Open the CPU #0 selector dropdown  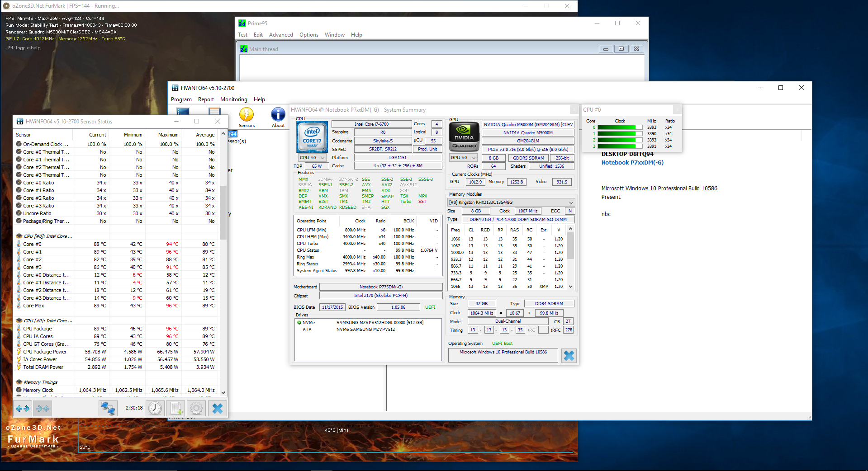[x=312, y=158]
